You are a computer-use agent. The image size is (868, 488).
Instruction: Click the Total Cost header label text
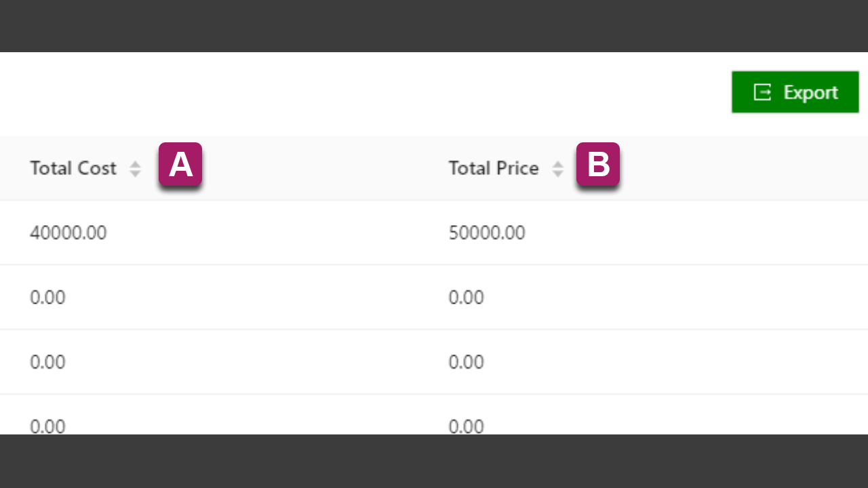click(x=73, y=168)
